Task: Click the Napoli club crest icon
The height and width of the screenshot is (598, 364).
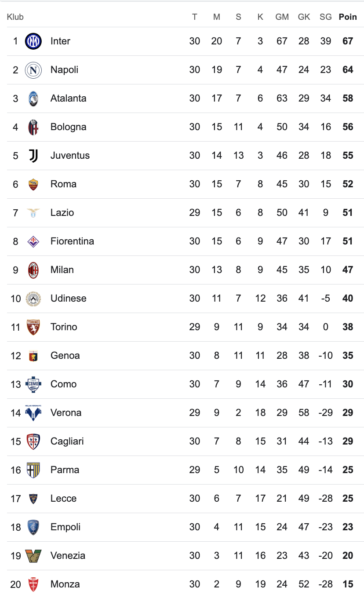Action: point(33,70)
